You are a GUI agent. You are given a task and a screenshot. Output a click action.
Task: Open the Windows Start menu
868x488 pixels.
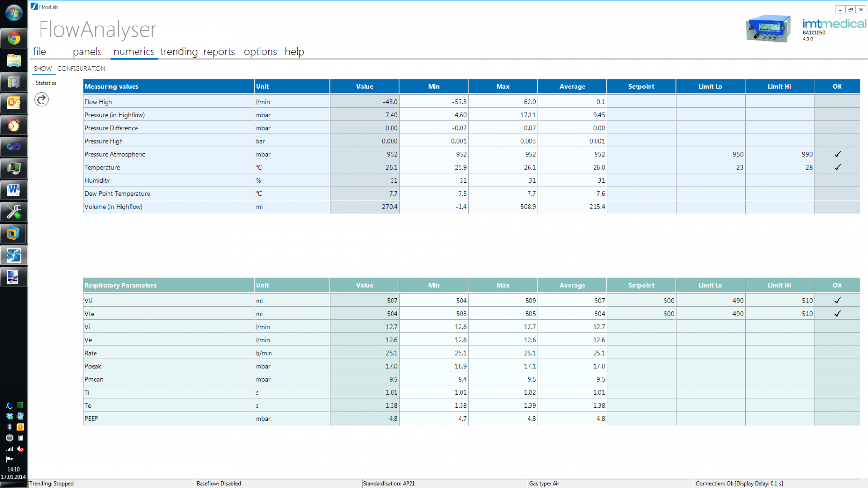tap(14, 13)
